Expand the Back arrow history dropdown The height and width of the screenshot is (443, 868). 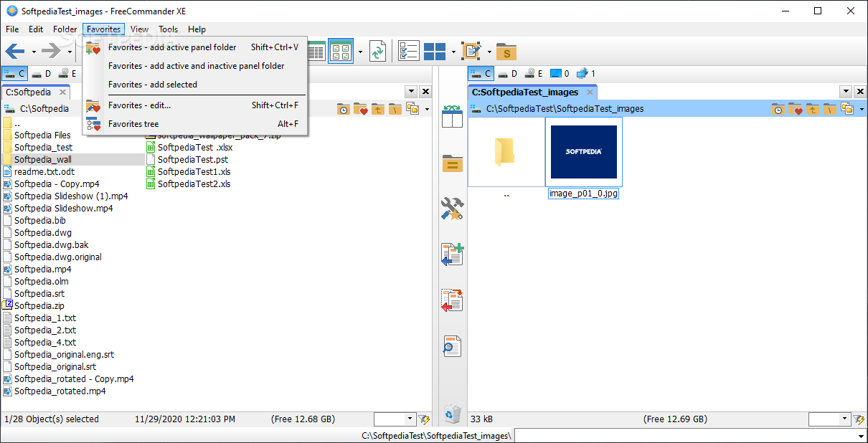[33, 52]
